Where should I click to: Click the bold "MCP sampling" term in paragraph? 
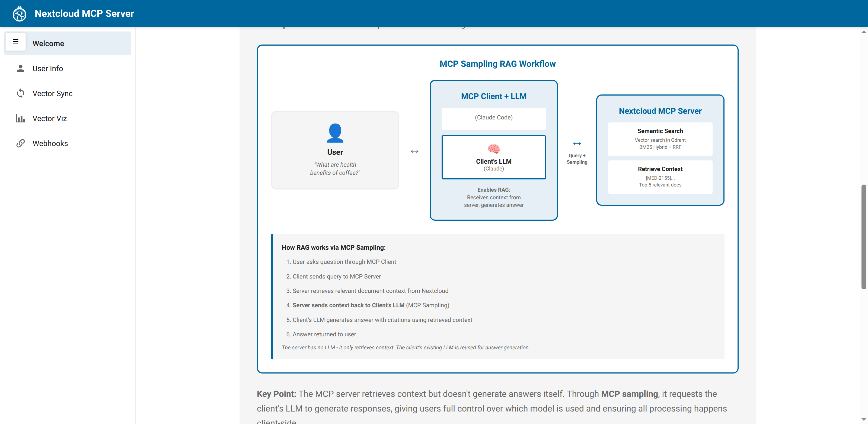[x=629, y=394]
